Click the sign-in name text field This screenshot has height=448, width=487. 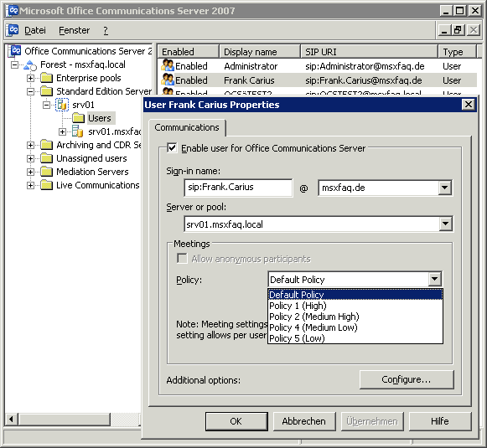click(238, 188)
